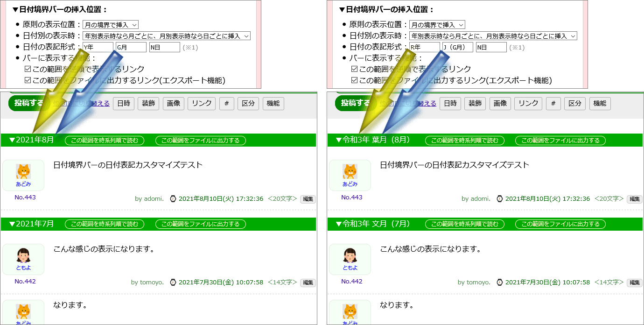Image resolution: width=644 pixels, height=325 pixels.
Task: Click 日時 button above the 2021年8月 bar
Action: click(124, 104)
